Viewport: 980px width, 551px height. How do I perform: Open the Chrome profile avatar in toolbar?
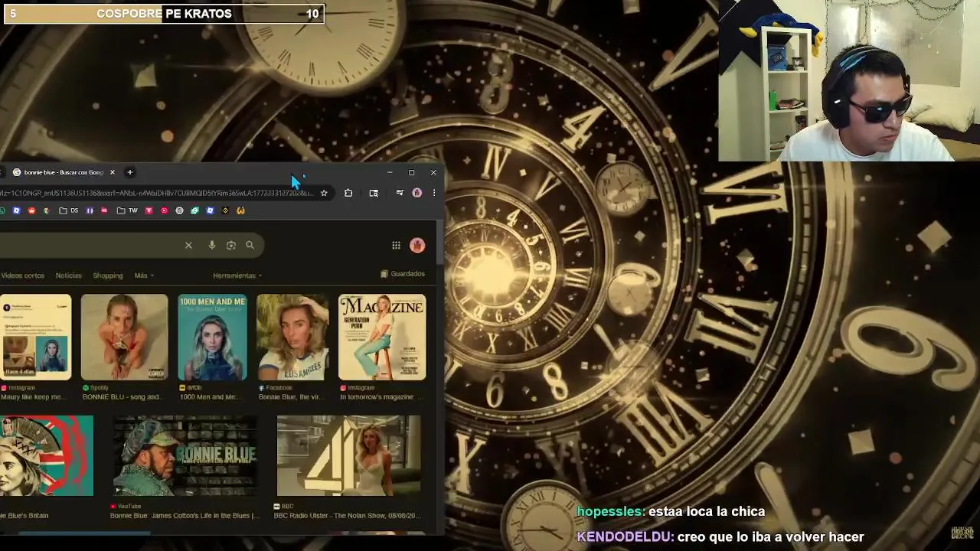pyautogui.click(x=417, y=193)
